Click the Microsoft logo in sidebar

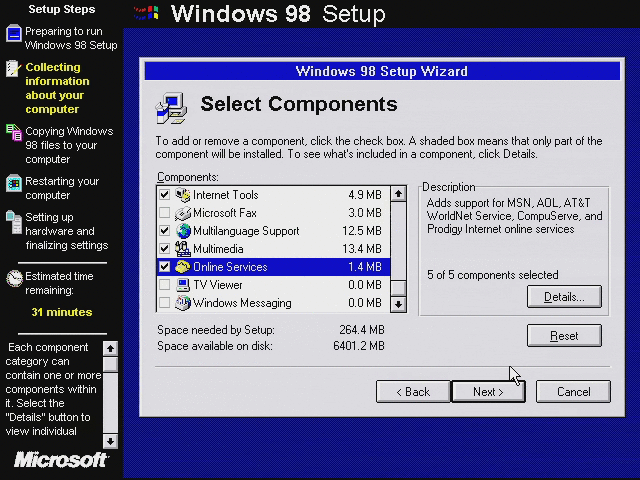point(61,460)
